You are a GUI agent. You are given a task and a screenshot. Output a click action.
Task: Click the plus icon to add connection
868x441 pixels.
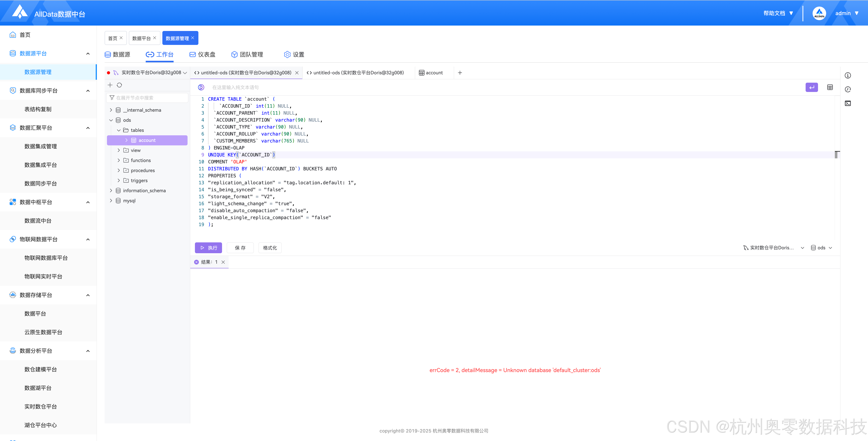click(110, 85)
